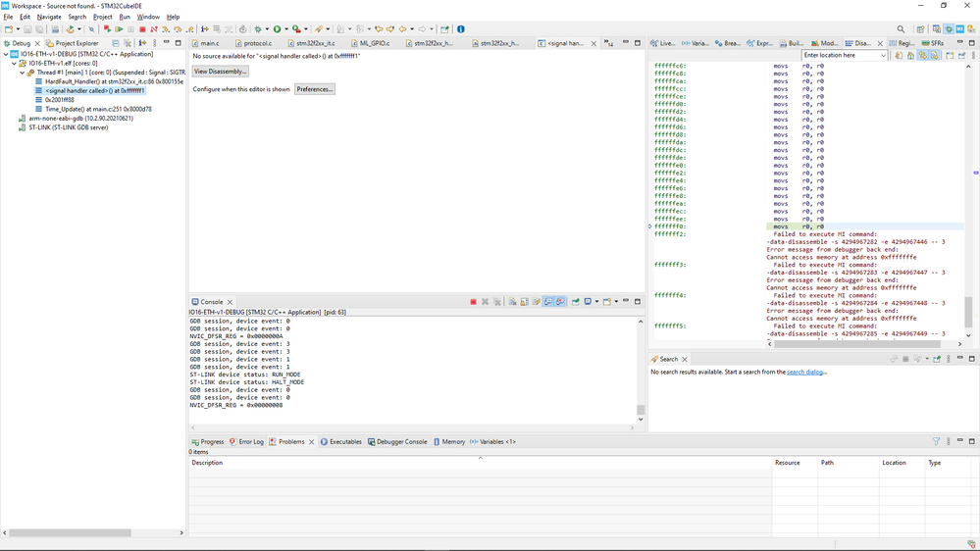Toggle Link with Active Debug Context in Disassembly

pyautogui.click(x=922, y=56)
